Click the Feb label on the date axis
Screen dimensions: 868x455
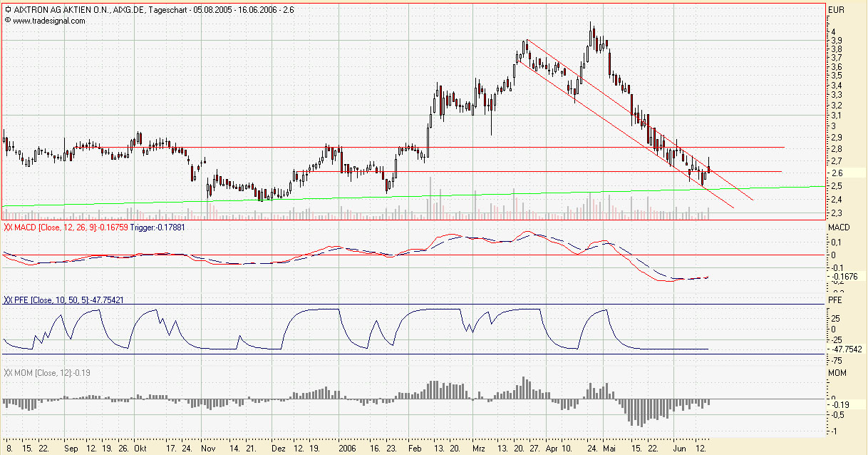416,449
